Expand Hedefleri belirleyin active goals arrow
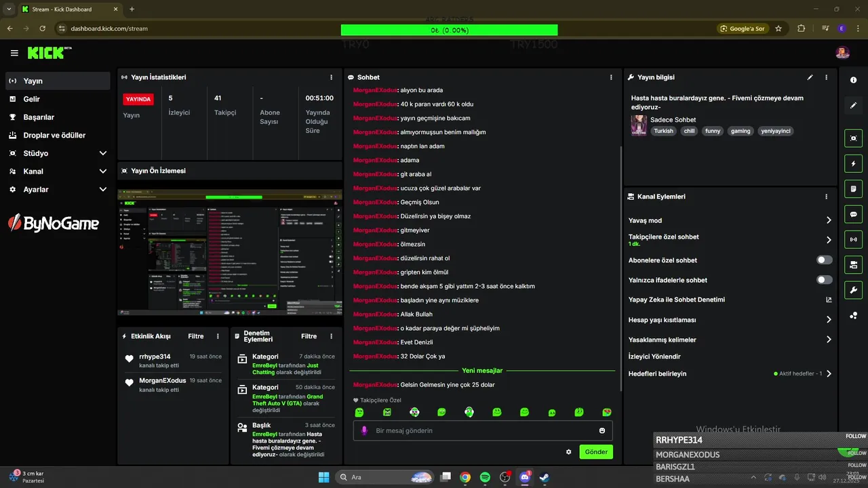Viewport: 868px width, 488px height. pos(829,373)
